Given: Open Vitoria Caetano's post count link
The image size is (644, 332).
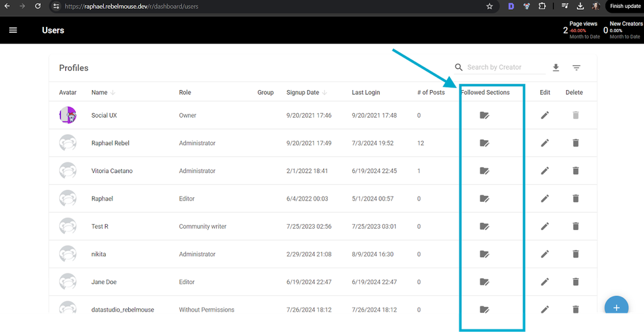Looking at the screenshot, I should pos(419,171).
